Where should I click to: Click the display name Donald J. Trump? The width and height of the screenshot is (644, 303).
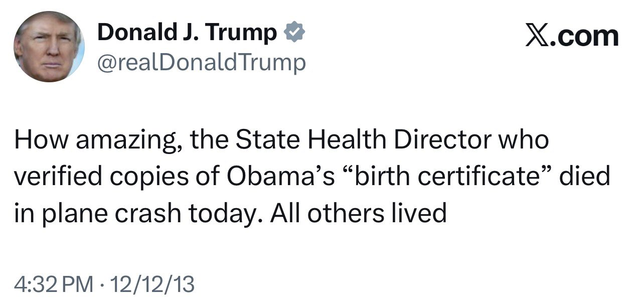[x=187, y=33]
